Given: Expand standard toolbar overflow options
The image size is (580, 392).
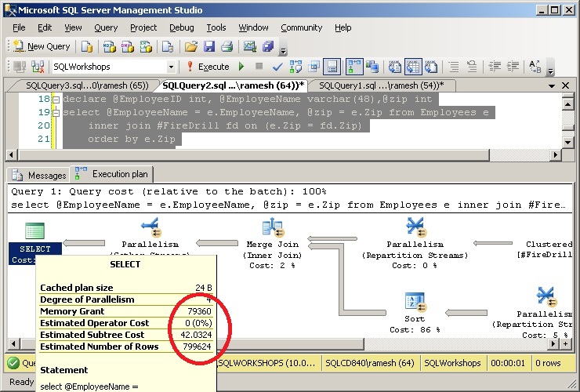Looking at the screenshot, I should tap(283, 50).
